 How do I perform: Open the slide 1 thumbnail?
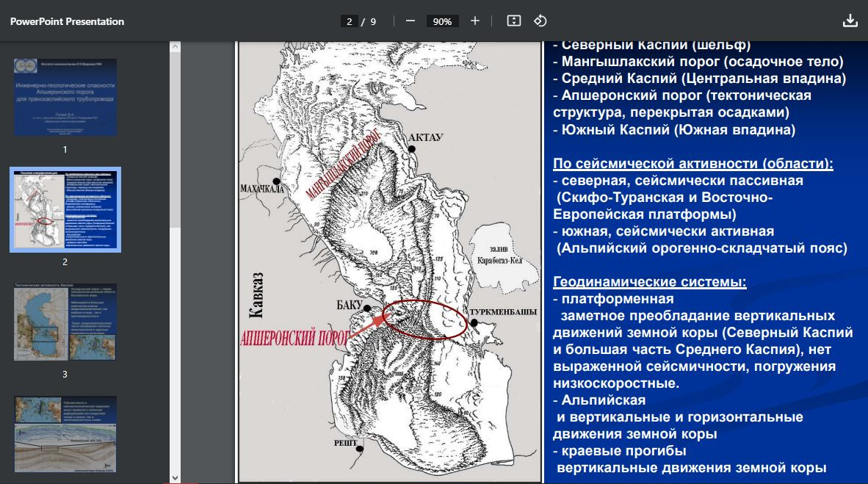pos(65,97)
